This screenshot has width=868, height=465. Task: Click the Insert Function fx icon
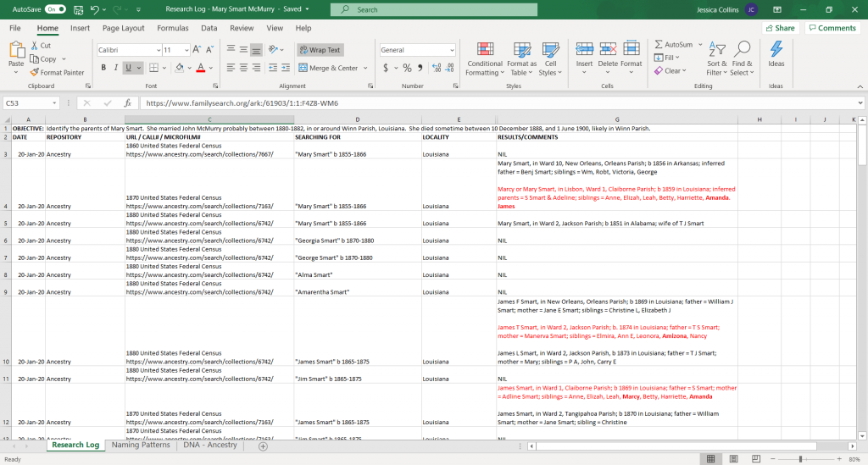[127, 102]
